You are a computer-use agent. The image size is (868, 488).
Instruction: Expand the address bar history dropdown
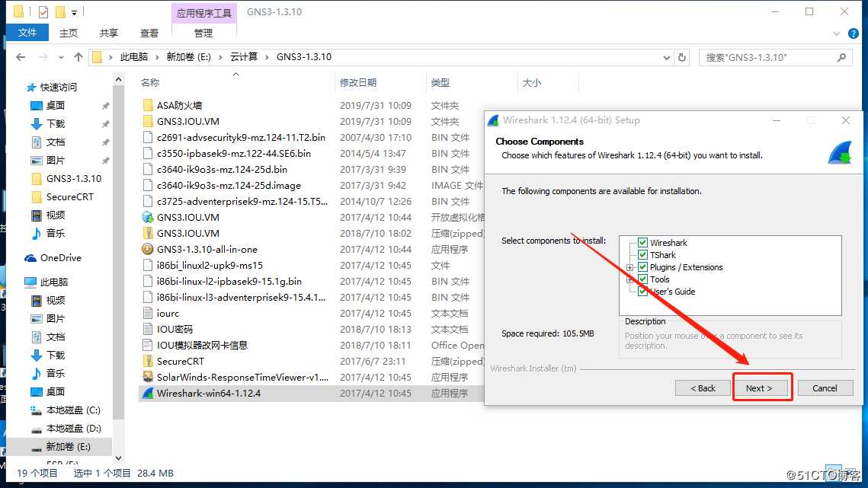point(667,58)
